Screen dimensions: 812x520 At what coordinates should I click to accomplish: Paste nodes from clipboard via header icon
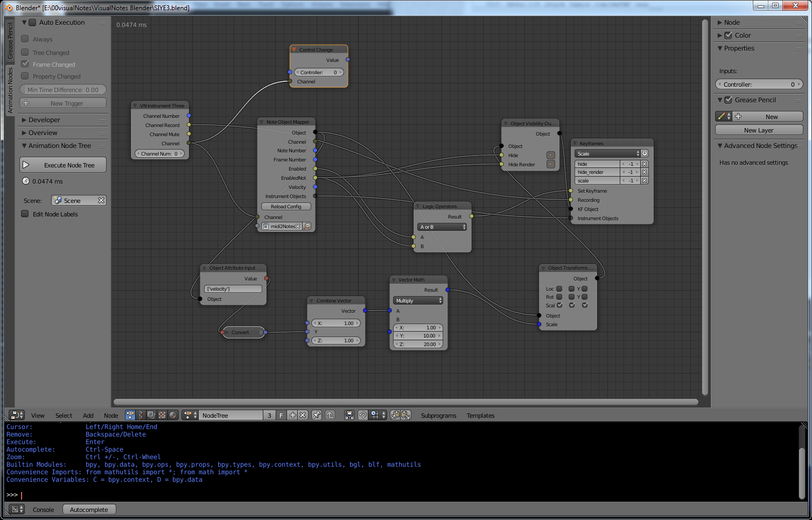click(x=405, y=415)
